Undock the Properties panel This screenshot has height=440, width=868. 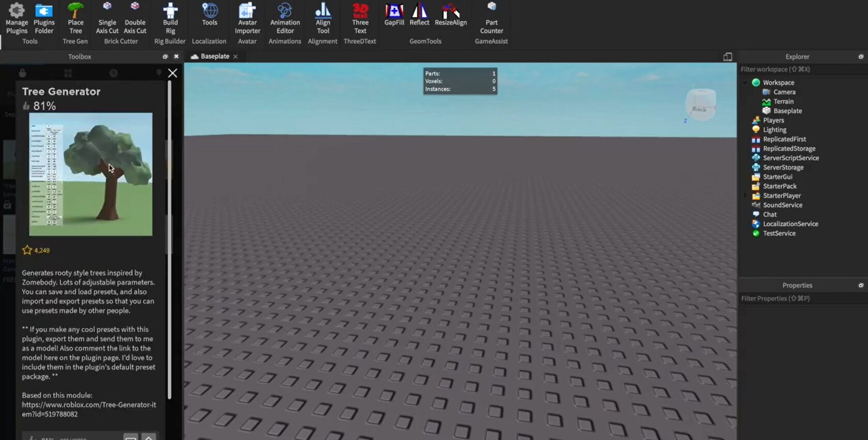coord(861,285)
